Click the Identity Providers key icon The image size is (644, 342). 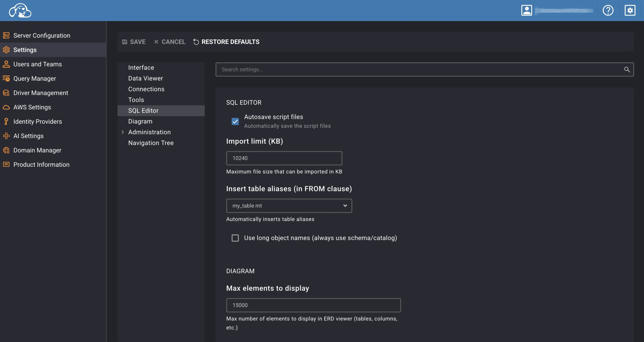[x=6, y=121]
